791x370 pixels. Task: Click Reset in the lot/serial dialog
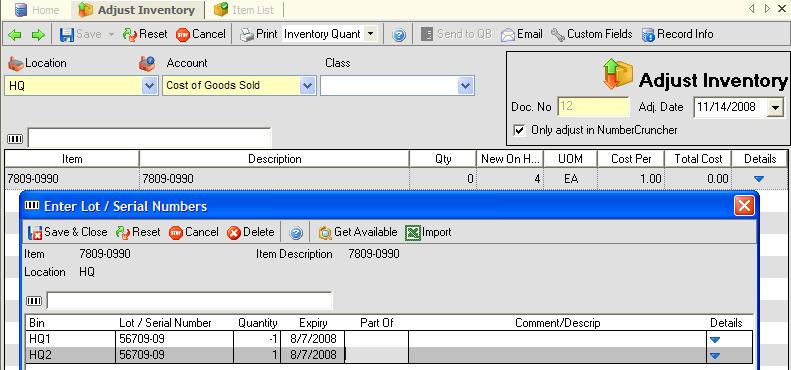(x=138, y=232)
